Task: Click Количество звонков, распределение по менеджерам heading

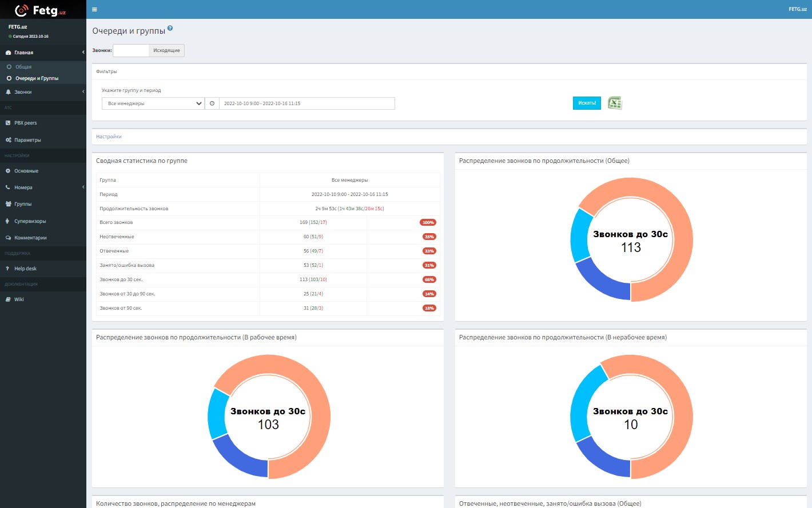Action: [176, 503]
